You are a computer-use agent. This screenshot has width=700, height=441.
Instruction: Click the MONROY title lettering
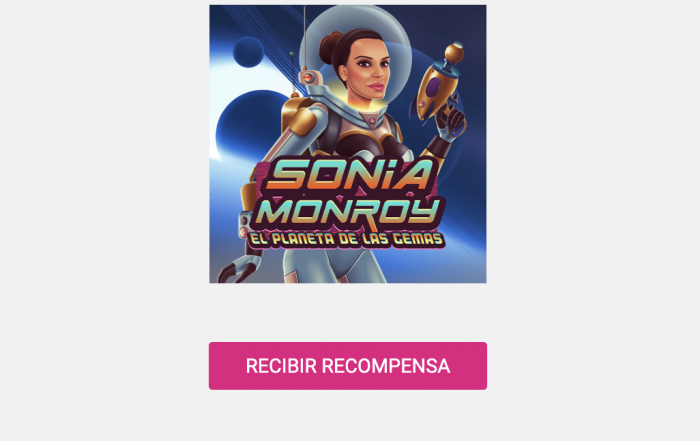click(x=347, y=212)
